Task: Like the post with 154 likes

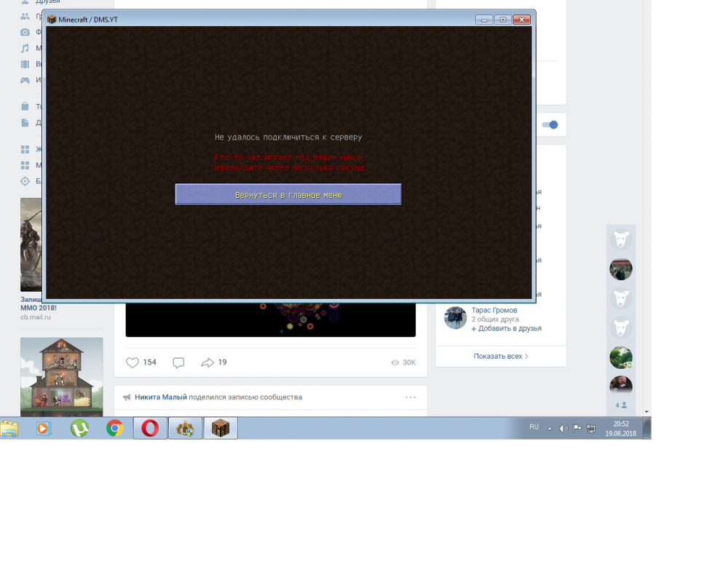Action: 132,362
